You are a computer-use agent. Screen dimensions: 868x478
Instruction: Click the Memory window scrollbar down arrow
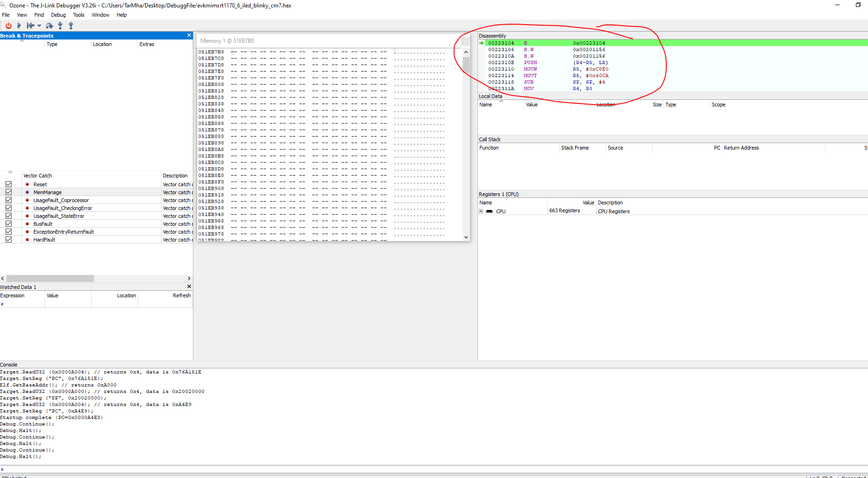click(466, 237)
